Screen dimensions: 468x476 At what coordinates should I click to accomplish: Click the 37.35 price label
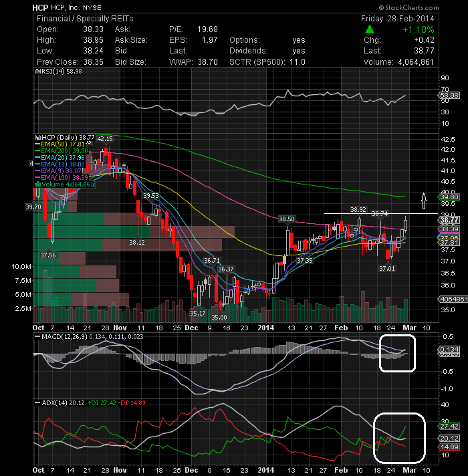(304, 261)
